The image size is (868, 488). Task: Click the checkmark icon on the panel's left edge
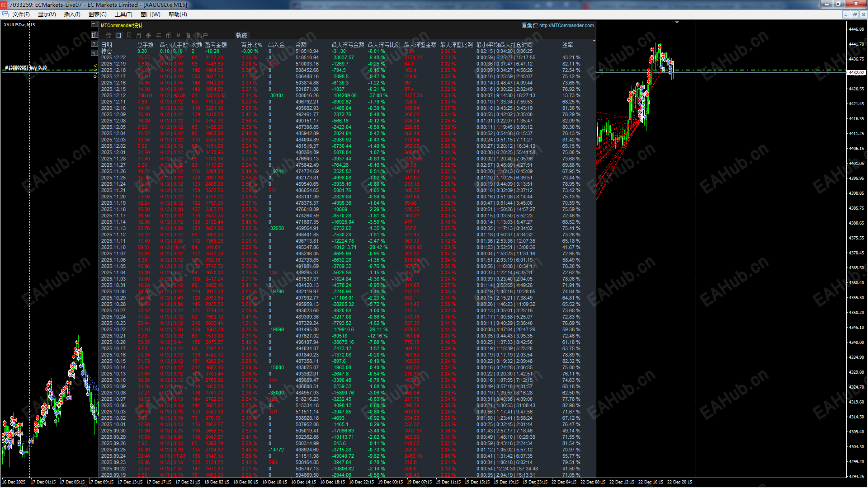[x=94, y=53]
